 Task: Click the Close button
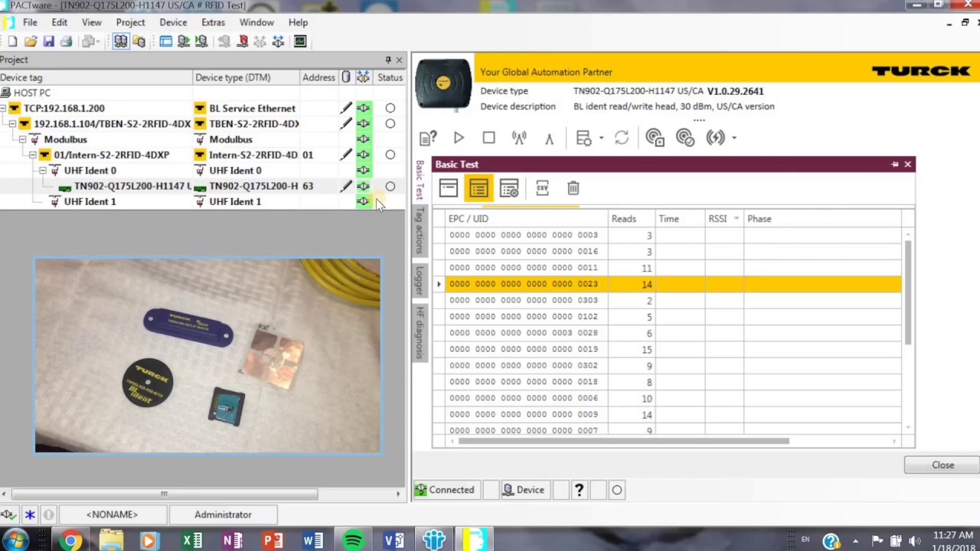click(942, 465)
